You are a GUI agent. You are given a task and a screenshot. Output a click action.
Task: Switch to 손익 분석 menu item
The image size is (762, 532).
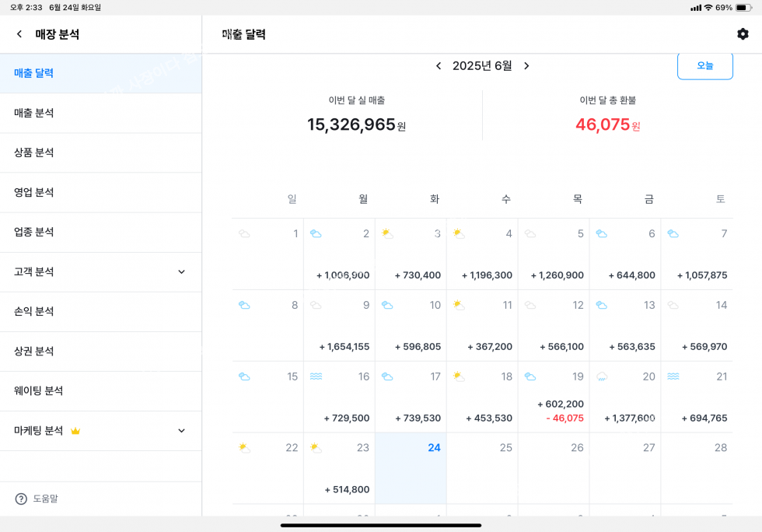pos(34,311)
